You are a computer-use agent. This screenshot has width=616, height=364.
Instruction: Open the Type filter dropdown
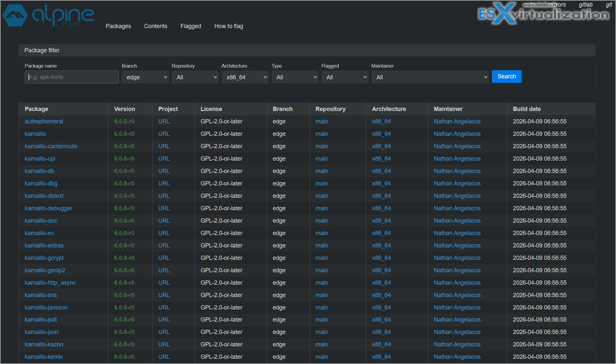point(295,77)
